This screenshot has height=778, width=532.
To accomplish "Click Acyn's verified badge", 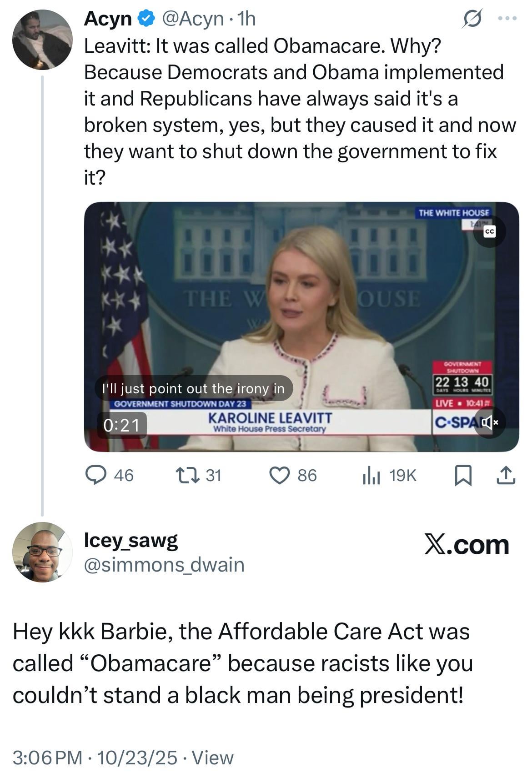I will tap(146, 19).
